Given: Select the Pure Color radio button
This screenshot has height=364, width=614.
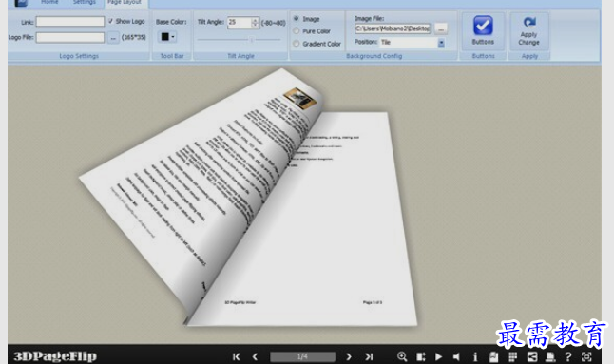Looking at the screenshot, I should tap(297, 31).
